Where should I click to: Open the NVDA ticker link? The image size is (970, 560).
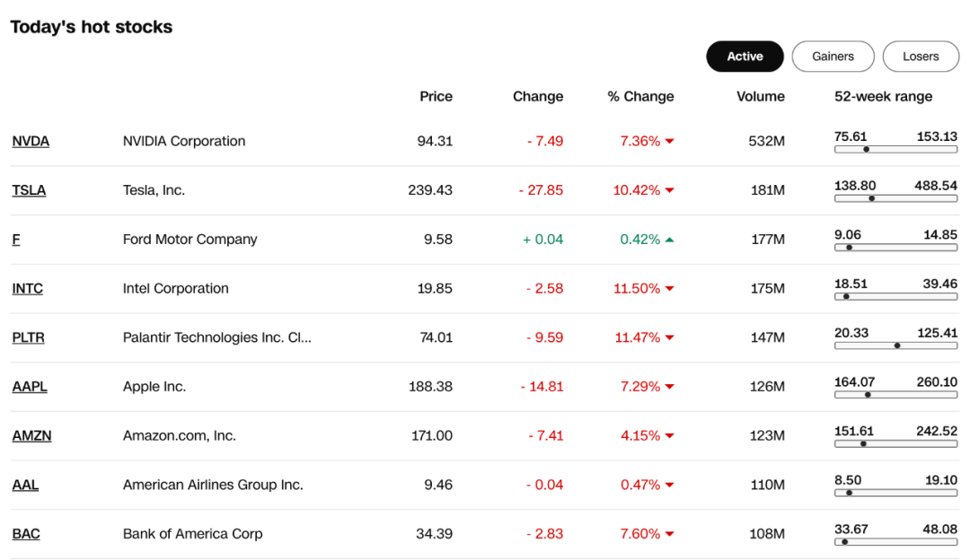(x=31, y=141)
